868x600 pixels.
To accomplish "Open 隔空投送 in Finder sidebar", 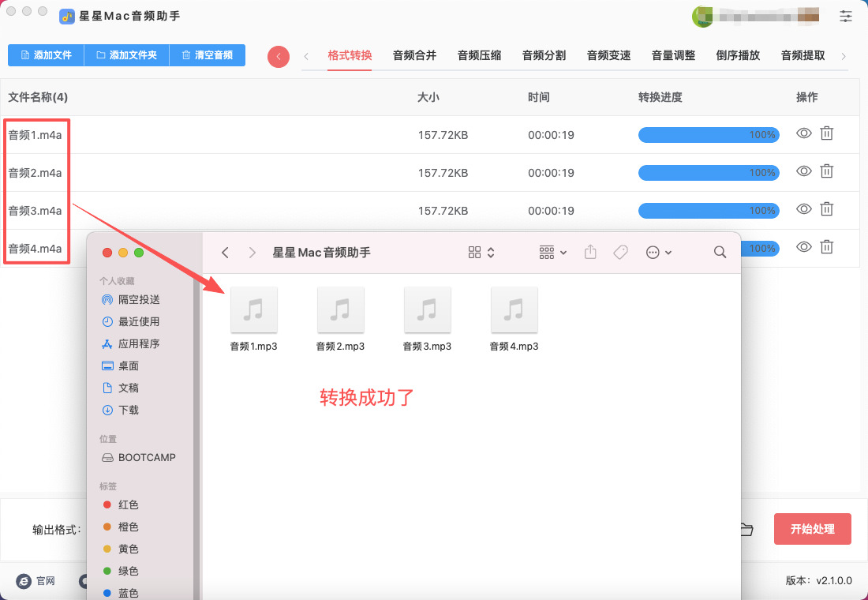I will pos(131,300).
